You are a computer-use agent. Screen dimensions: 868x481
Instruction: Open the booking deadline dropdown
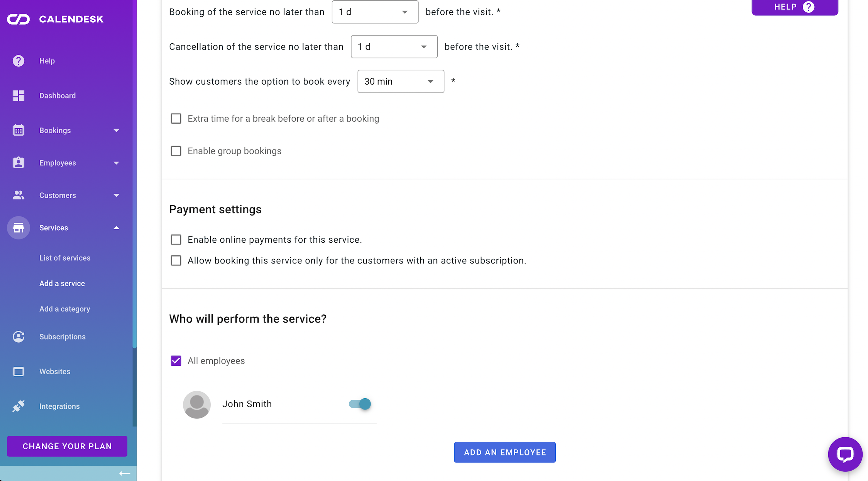tap(375, 12)
